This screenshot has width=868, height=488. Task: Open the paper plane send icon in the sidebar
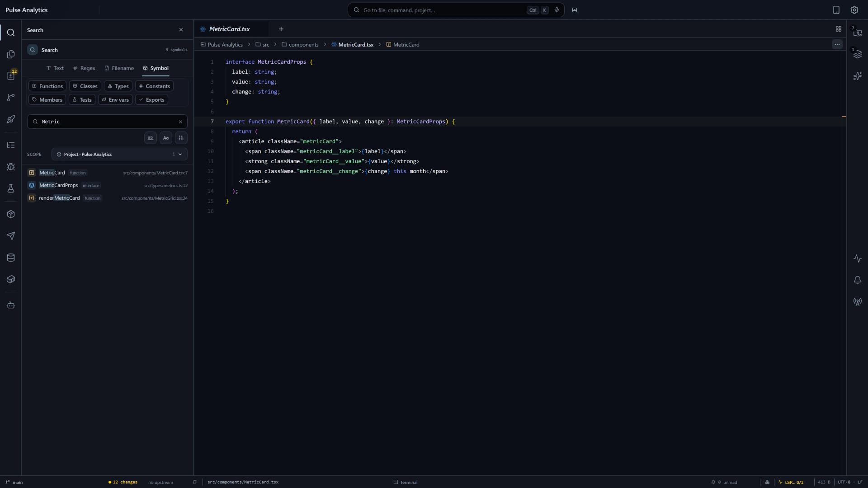[x=11, y=236]
